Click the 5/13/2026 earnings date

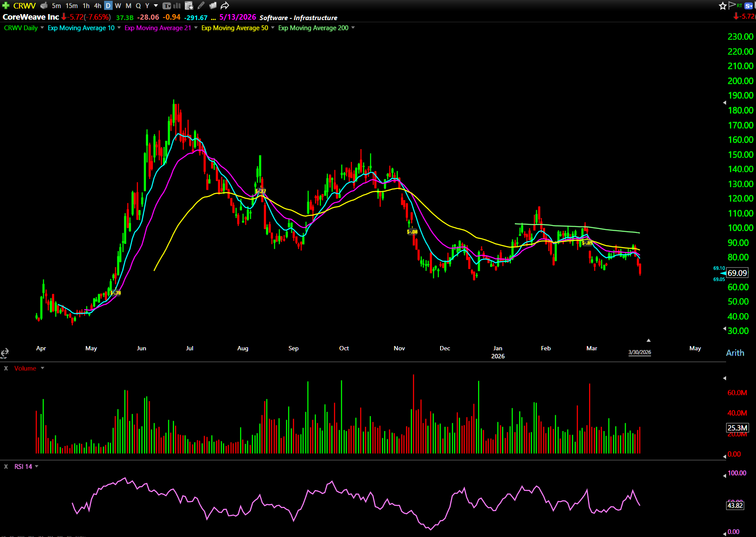point(237,17)
